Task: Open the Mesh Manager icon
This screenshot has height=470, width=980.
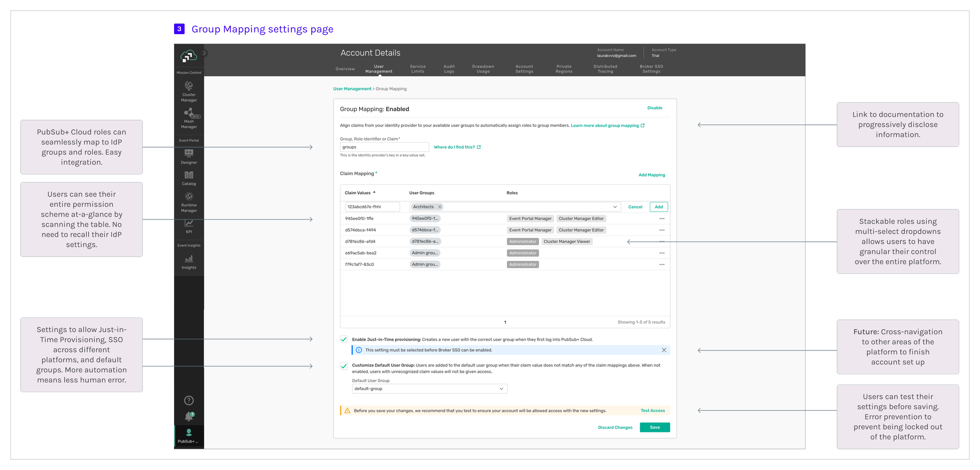Action: [x=189, y=113]
